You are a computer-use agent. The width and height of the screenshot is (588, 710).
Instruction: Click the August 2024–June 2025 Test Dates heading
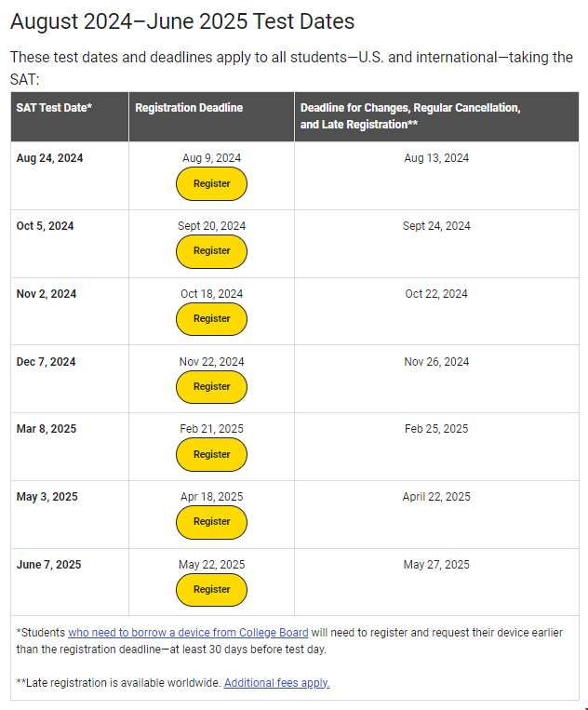[182, 21]
